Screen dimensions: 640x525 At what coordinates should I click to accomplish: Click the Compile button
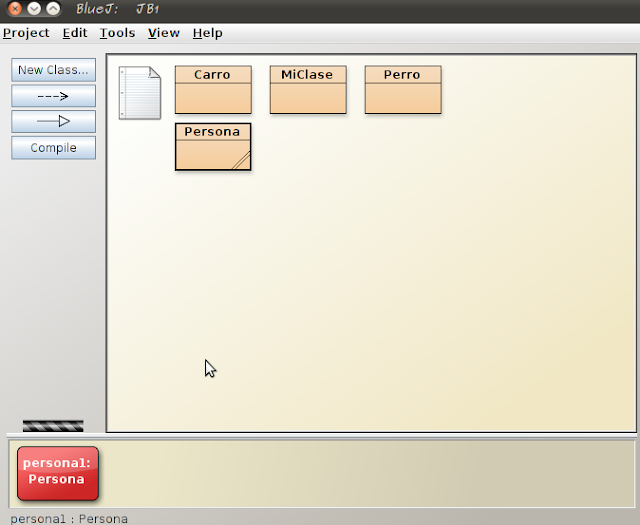53,147
